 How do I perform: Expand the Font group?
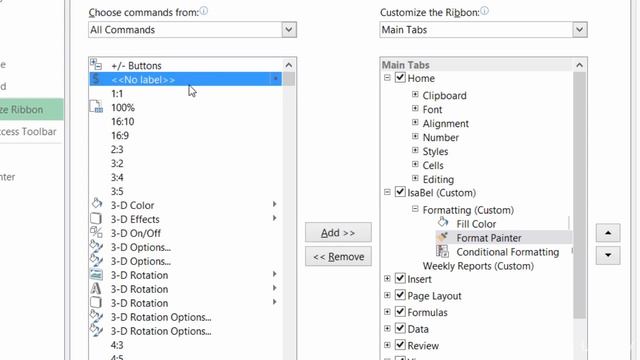[x=415, y=108]
